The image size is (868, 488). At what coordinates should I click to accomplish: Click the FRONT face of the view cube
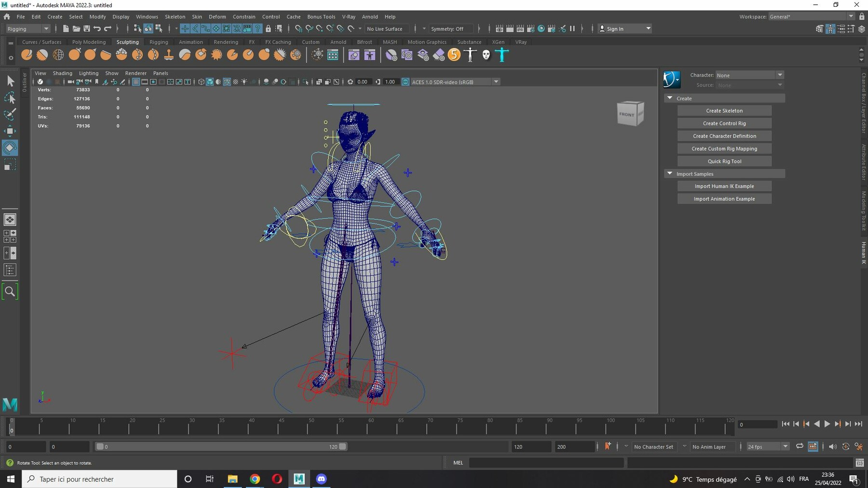626,115
